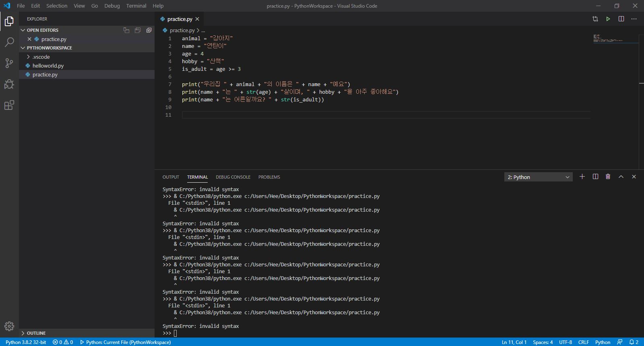Close practice.py in Open Editors list
Screen dimensions: 644x346
tap(29, 39)
